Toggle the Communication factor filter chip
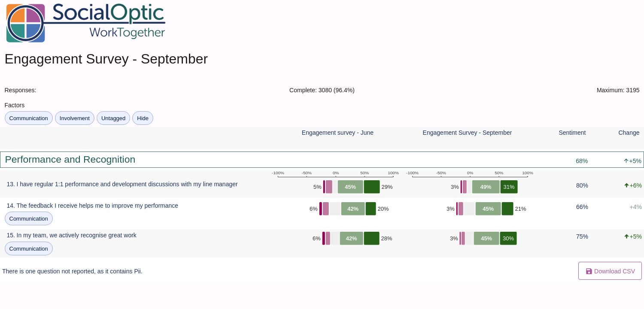 [29, 118]
